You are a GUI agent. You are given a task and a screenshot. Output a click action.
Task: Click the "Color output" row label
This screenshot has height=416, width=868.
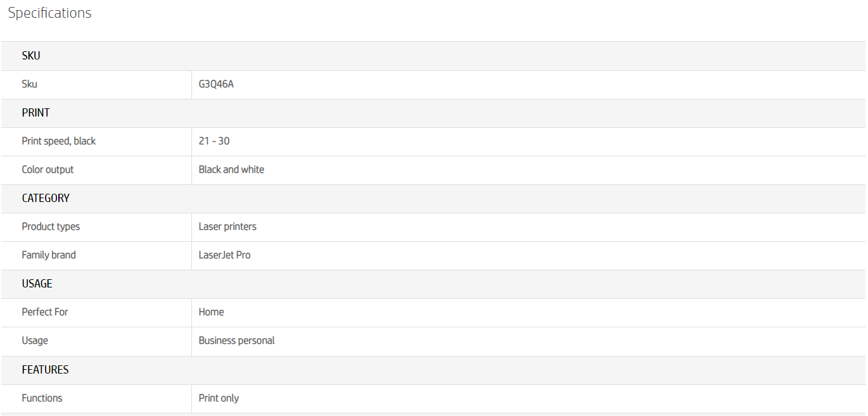[x=48, y=170]
